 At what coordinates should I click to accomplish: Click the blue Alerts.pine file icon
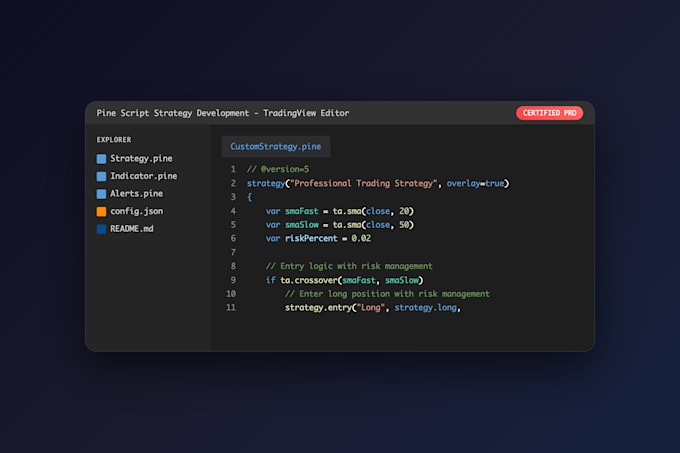101,194
